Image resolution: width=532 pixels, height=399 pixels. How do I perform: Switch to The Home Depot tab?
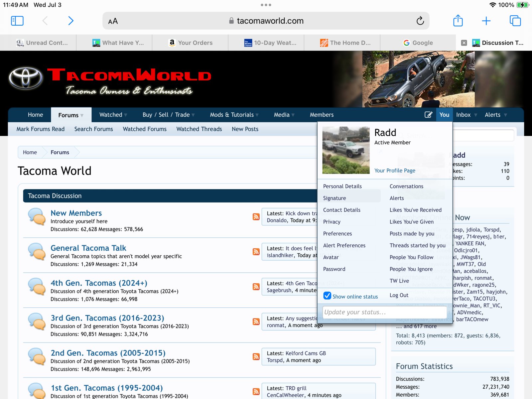pos(342,43)
